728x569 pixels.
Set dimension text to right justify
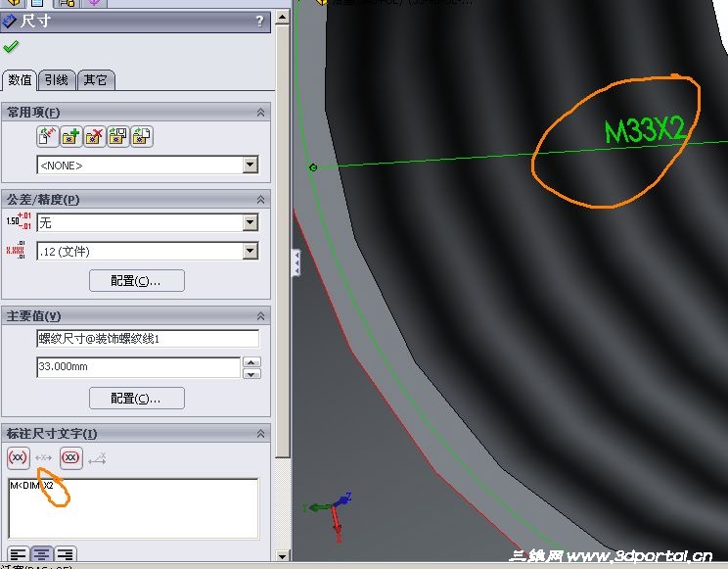click(66, 554)
